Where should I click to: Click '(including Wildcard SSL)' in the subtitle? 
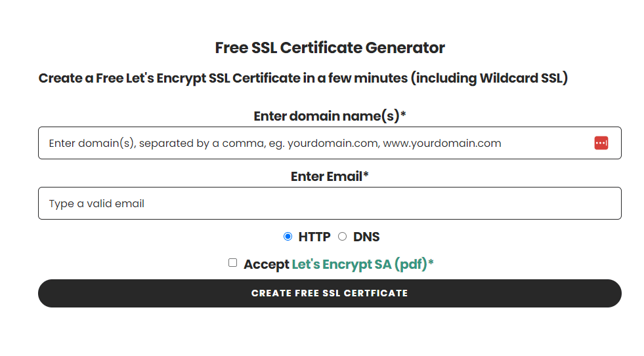(x=490, y=78)
